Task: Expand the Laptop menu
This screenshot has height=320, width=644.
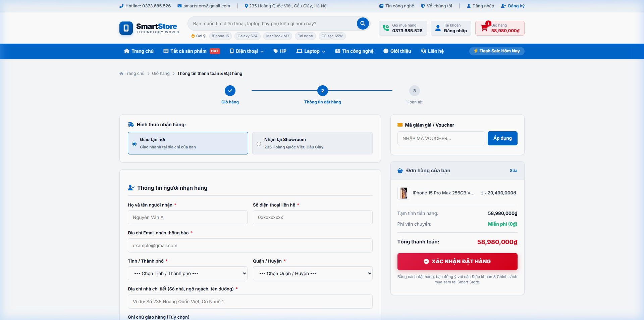Action: (311, 51)
